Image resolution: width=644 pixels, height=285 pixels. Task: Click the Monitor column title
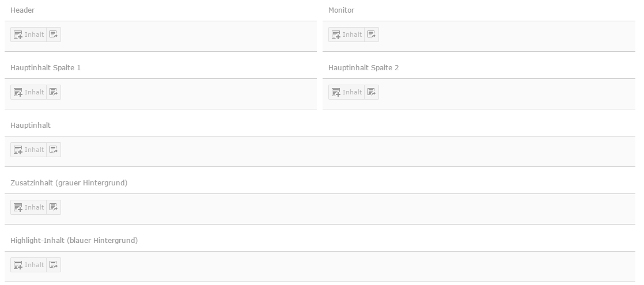[342, 10]
